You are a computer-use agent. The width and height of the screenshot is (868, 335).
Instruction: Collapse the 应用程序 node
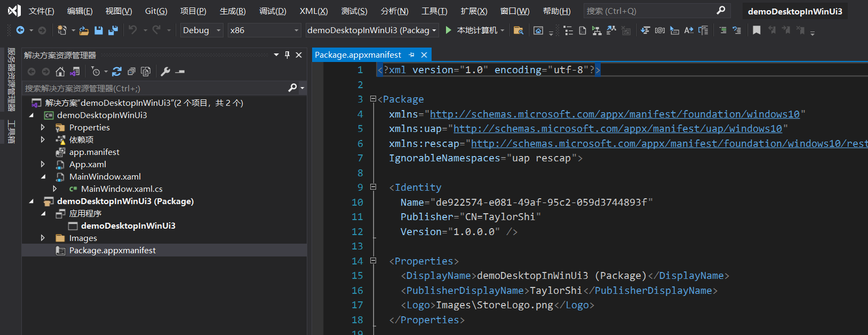(43, 213)
